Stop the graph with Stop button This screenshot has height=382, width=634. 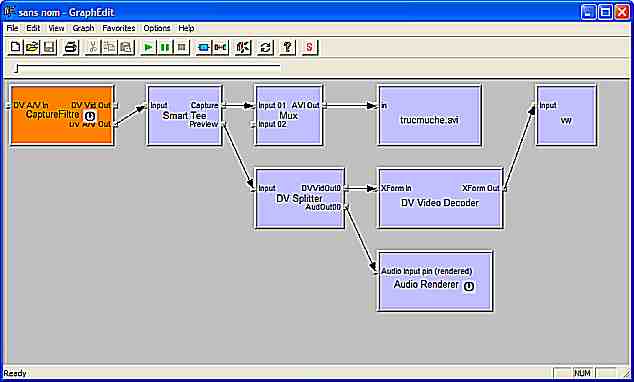(182, 47)
